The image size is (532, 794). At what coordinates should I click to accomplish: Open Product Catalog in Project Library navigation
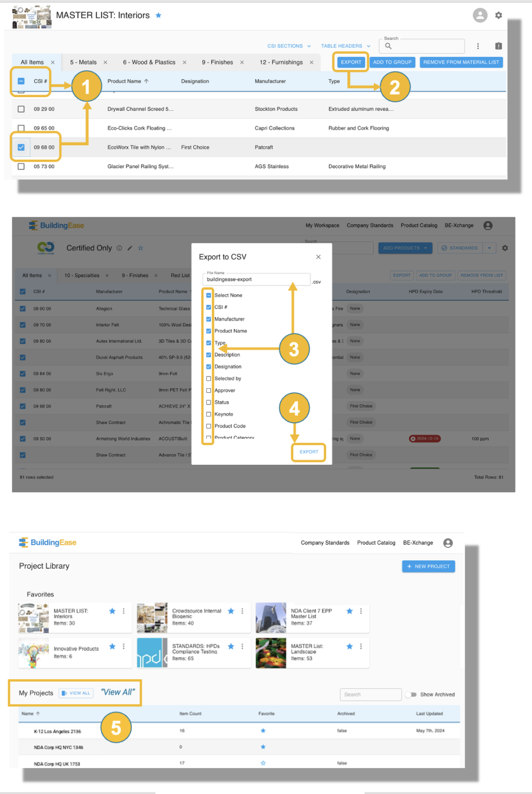pyautogui.click(x=376, y=543)
